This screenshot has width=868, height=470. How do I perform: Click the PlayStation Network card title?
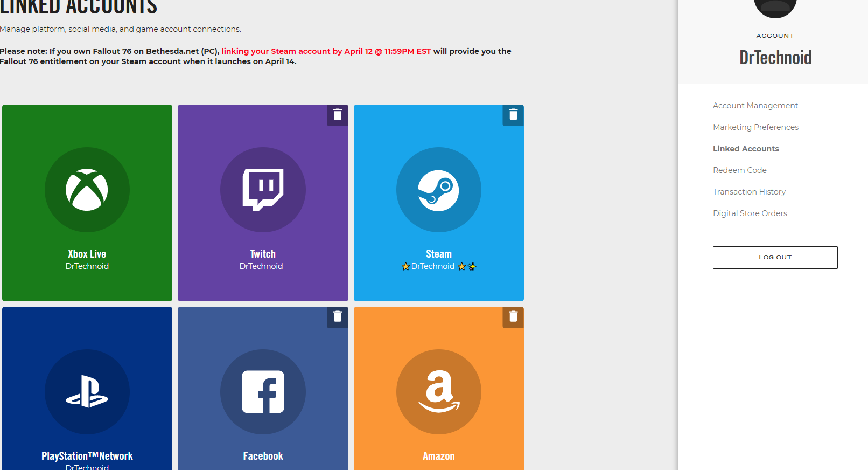[87, 456]
